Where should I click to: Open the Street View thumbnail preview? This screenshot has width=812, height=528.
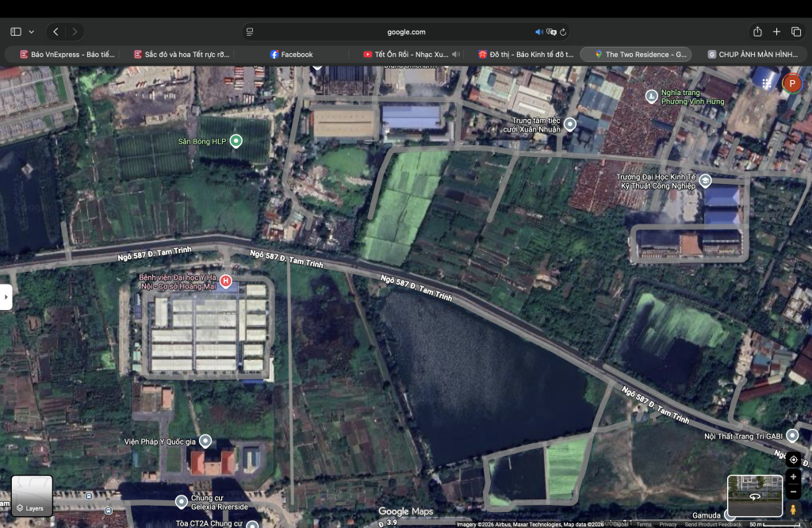(755, 496)
